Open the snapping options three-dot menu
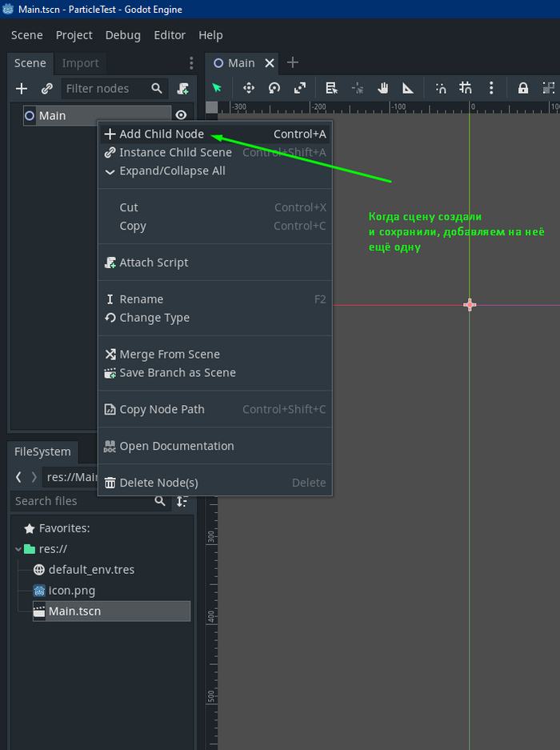The image size is (560, 750). pyautogui.click(x=491, y=88)
